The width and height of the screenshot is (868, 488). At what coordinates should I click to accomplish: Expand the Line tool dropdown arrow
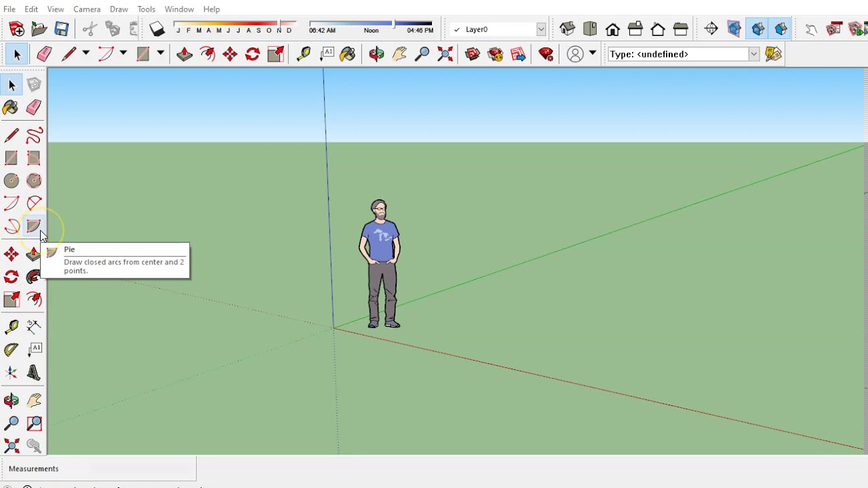[x=85, y=54]
